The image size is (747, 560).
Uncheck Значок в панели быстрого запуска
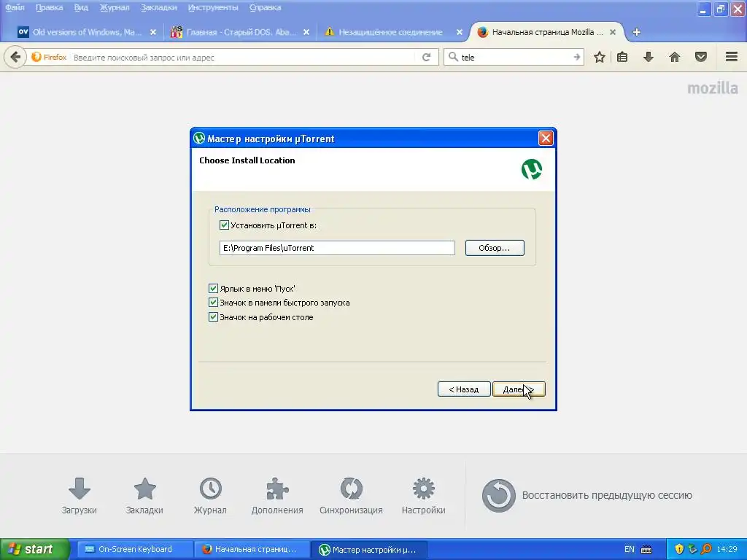tap(213, 303)
